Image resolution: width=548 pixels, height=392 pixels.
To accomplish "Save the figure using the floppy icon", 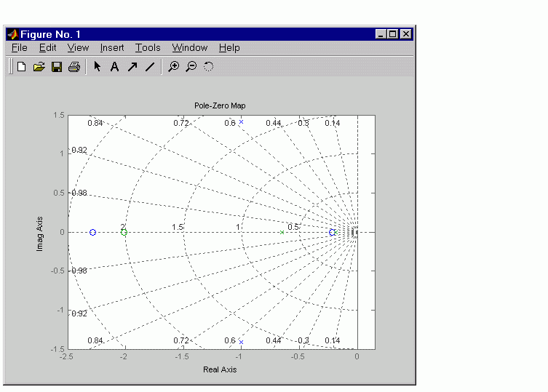I will coord(57,67).
